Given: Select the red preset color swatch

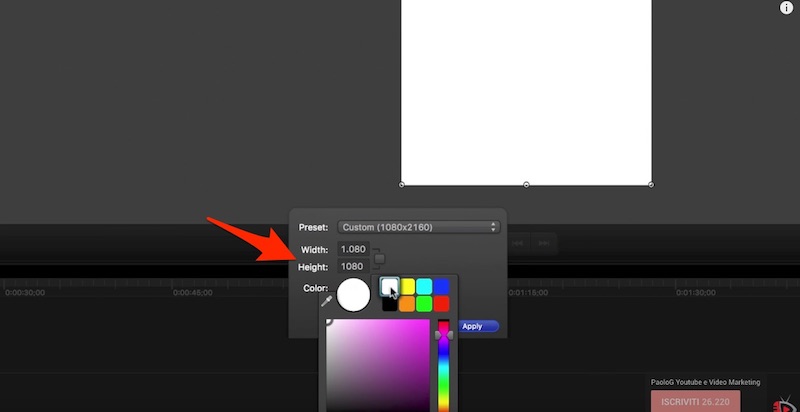Looking at the screenshot, I should (x=441, y=304).
